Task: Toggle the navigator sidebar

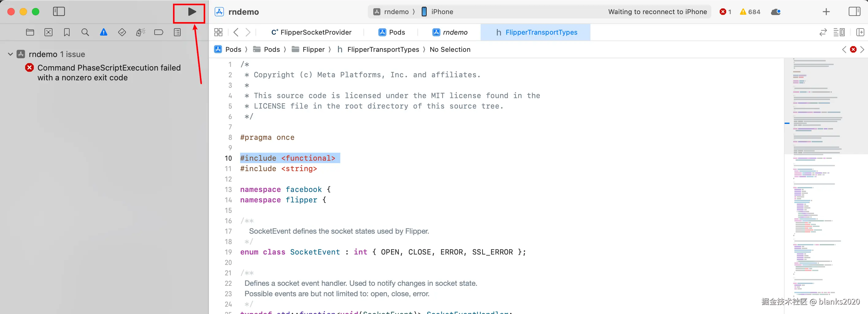Action: (59, 12)
